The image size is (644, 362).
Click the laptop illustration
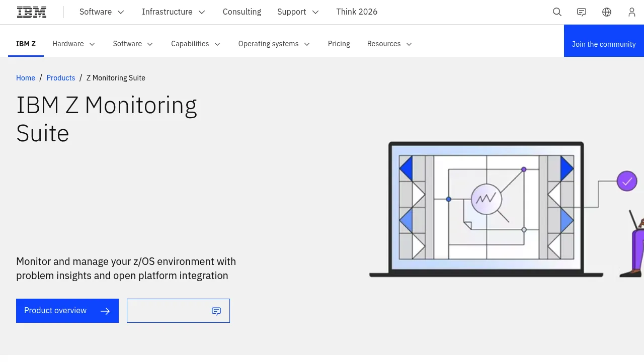(486, 209)
